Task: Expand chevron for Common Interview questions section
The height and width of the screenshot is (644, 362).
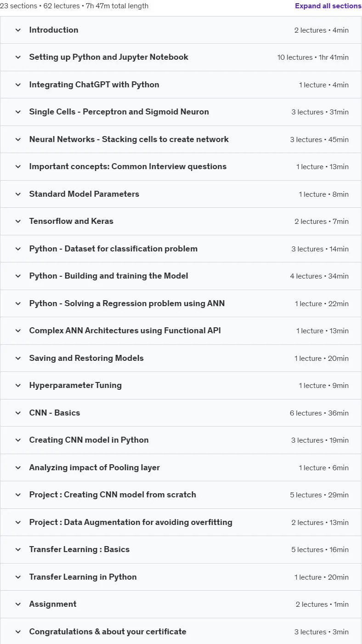Action: point(18,166)
